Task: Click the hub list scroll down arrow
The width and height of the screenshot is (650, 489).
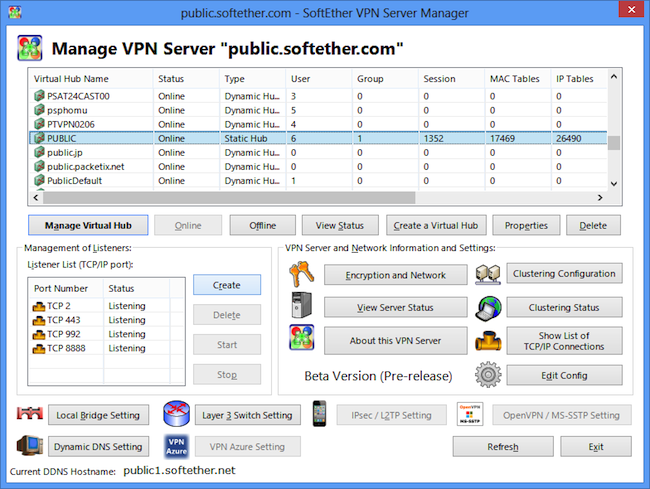Action: (x=614, y=184)
